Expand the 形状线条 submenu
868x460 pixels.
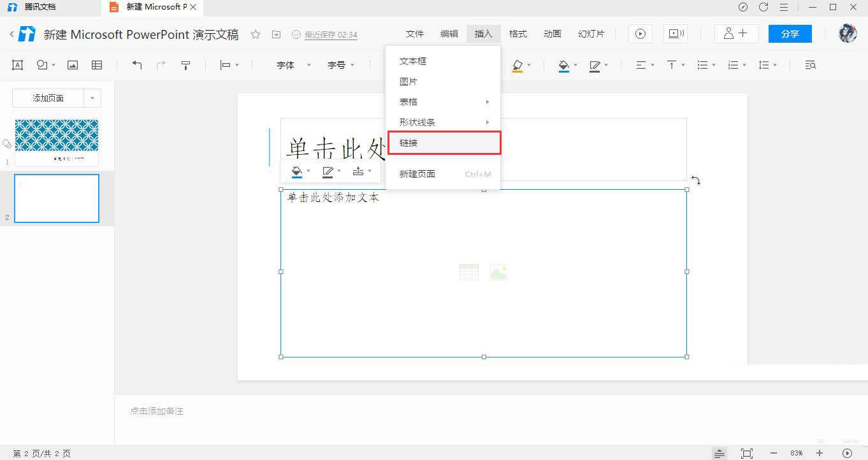[443, 122]
